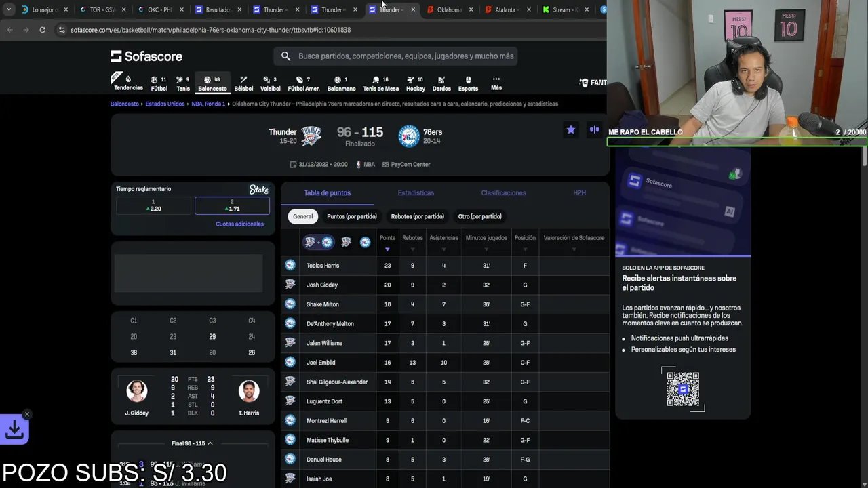This screenshot has width=868, height=488.
Task: Click the browser address bar URL
Action: click(x=211, y=30)
